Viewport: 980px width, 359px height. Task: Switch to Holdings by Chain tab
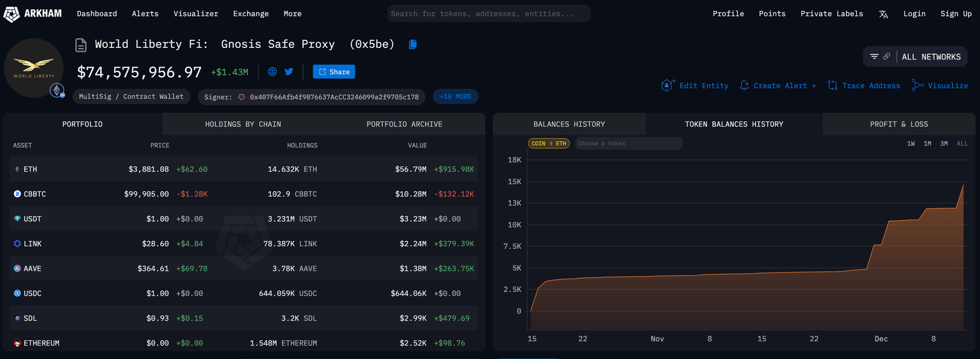pyautogui.click(x=242, y=124)
